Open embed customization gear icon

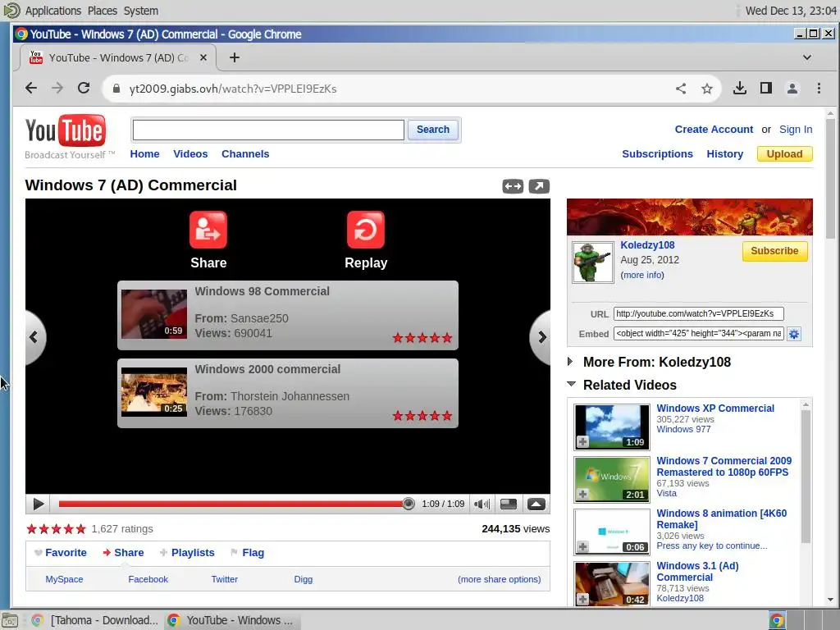pos(794,334)
